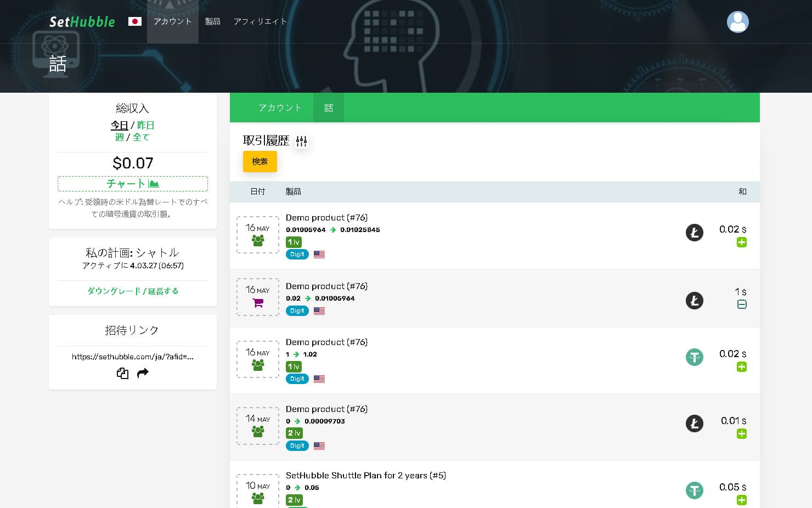Open the transaction filter sliders icon
The image size is (812, 508).
pos(301,142)
